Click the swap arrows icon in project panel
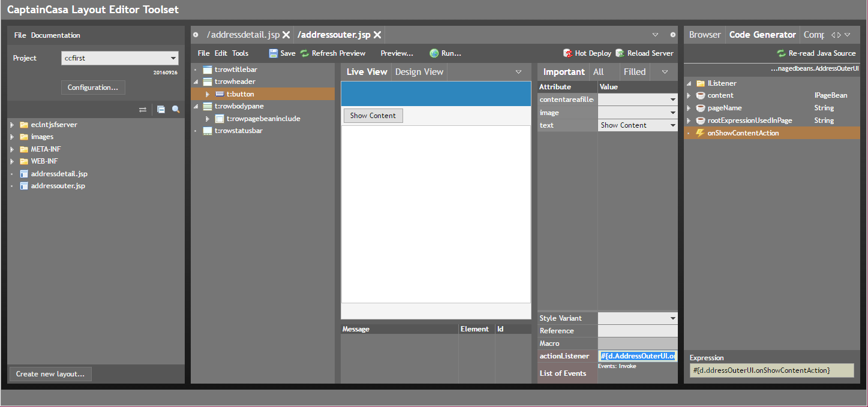 143,110
